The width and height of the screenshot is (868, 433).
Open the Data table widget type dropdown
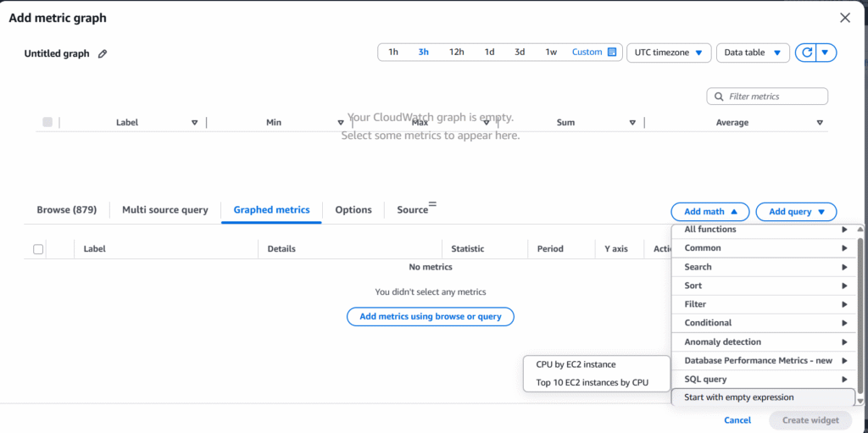click(x=752, y=53)
